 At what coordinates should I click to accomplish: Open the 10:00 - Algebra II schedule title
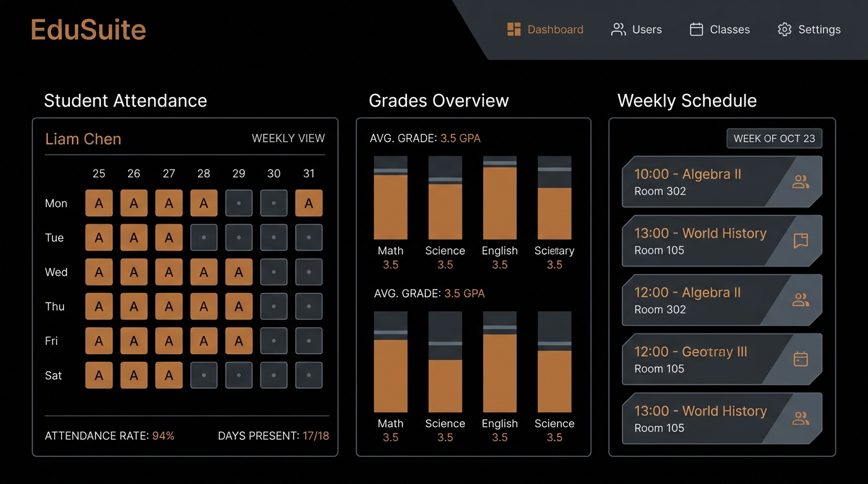[x=688, y=174]
